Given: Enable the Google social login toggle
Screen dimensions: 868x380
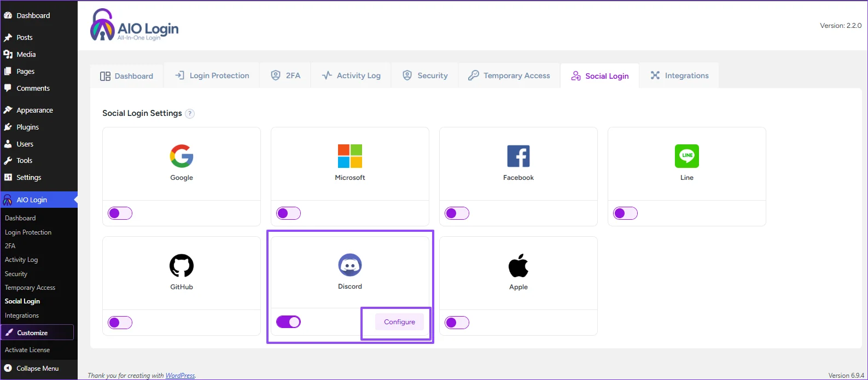Looking at the screenshot, I should click(x=120, y=213).
